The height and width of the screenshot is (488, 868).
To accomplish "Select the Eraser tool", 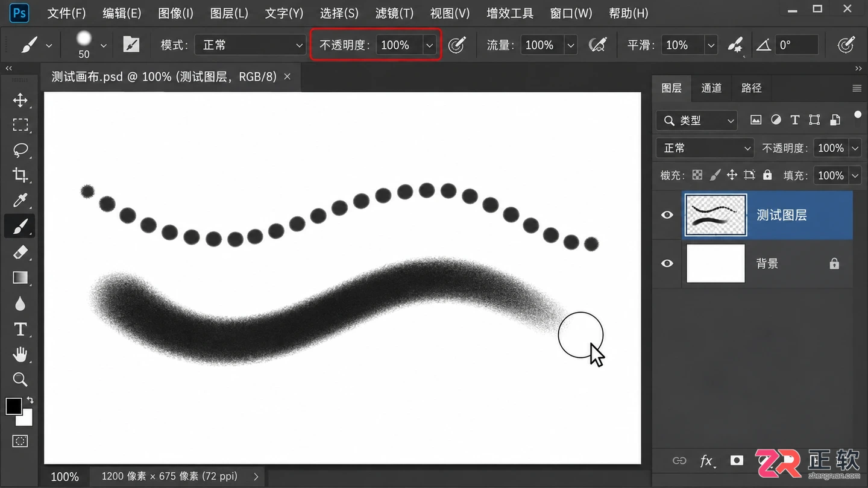I will 20,252.
